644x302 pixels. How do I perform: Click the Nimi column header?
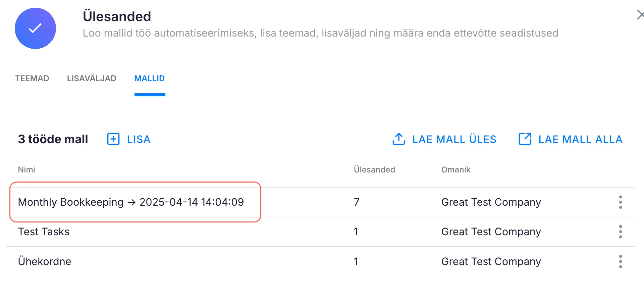click(x=26, y=170)
